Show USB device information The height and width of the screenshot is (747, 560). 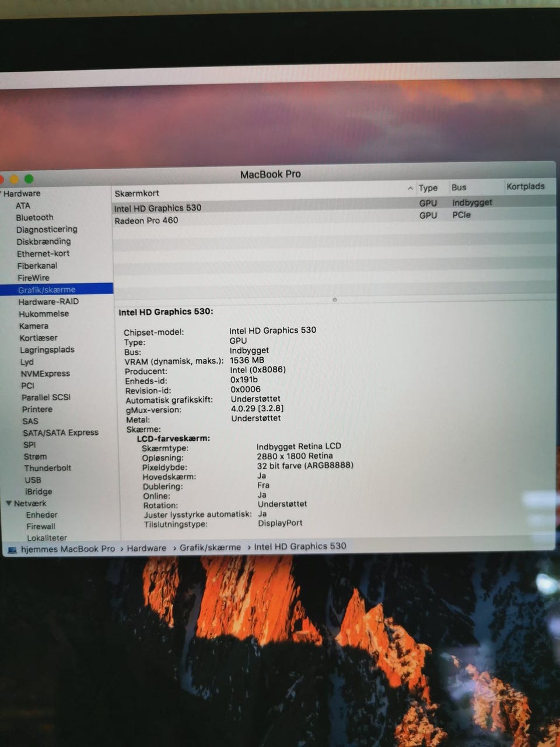tap(33, 480)
